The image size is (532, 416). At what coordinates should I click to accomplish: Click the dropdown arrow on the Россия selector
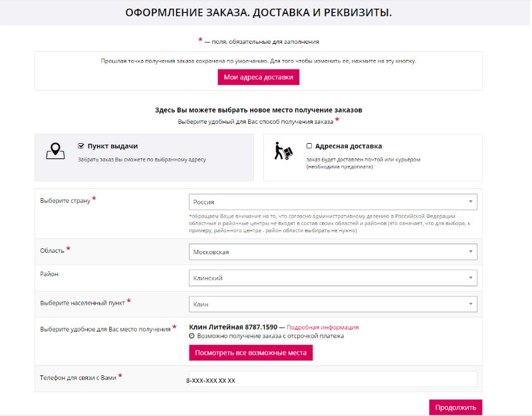pos(469,201)
